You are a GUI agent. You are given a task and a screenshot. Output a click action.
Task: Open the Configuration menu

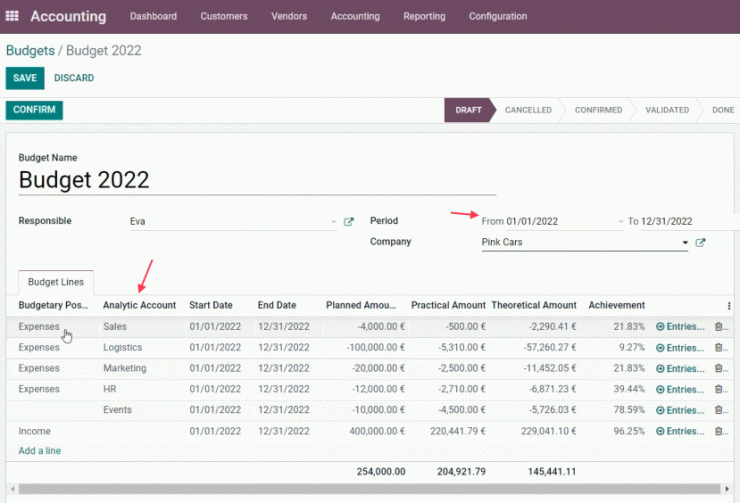[x=498, y=16]
